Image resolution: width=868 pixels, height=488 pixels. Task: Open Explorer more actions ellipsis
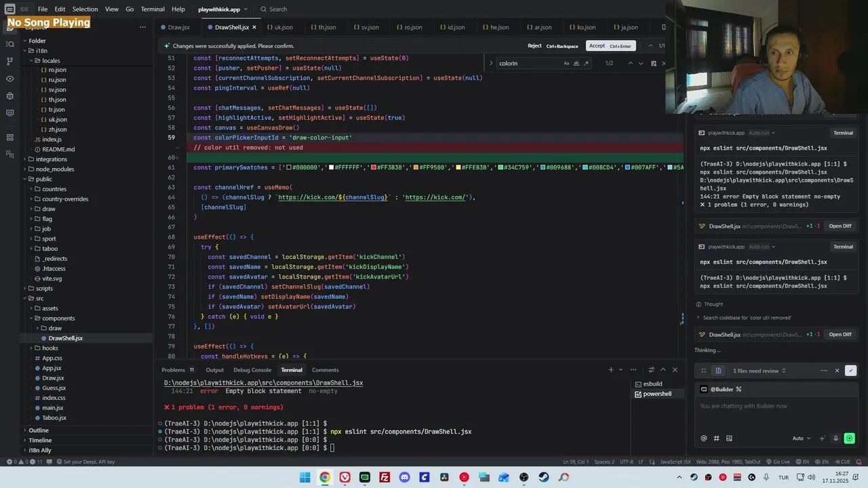[x=142, y=27]
